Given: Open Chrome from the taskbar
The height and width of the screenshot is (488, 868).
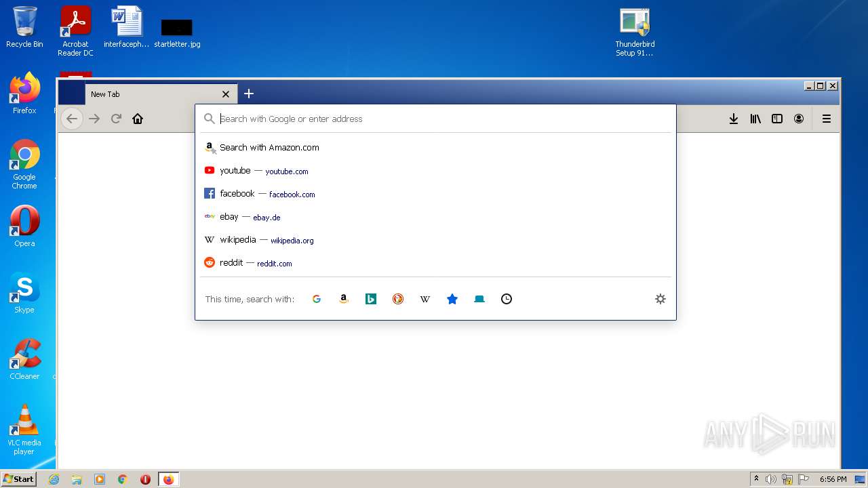Looking at the screenshot, I should 123,479.
